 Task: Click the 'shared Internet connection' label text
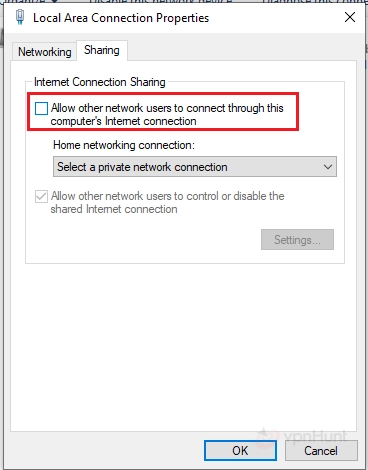(x=114, y=209)
